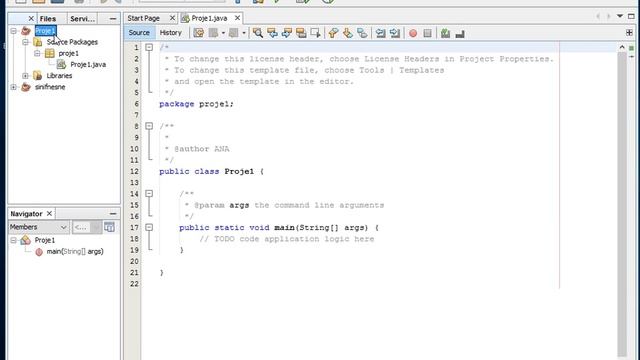
Task: Select the Libraries folder
Action: point(59,76)
